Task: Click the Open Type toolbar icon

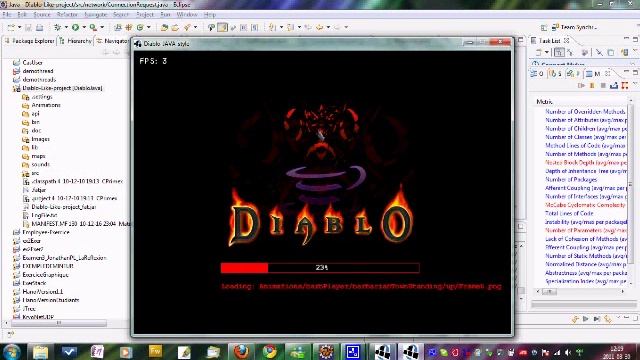Action: 164,27
